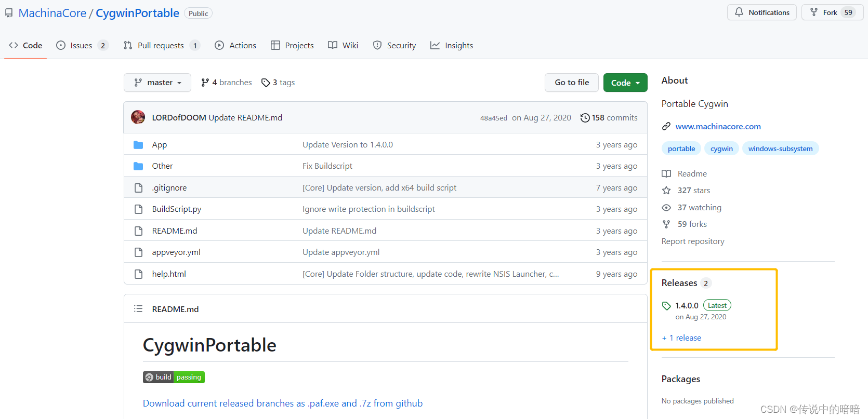Viewport: 868px width, 419px height.
Task: Go to the Actions tab
Action: (x=235, y=46)
